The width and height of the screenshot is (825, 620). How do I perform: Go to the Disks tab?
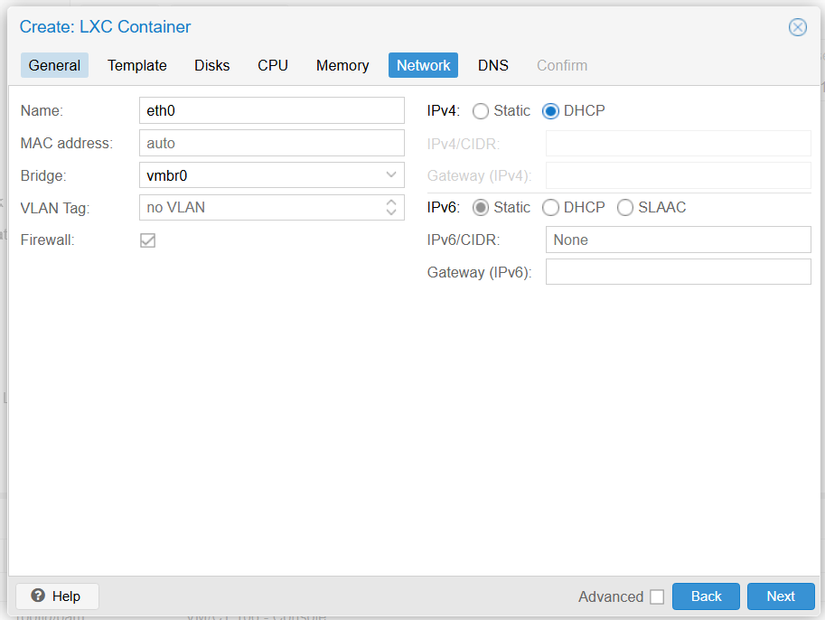(x=212, y=65)
